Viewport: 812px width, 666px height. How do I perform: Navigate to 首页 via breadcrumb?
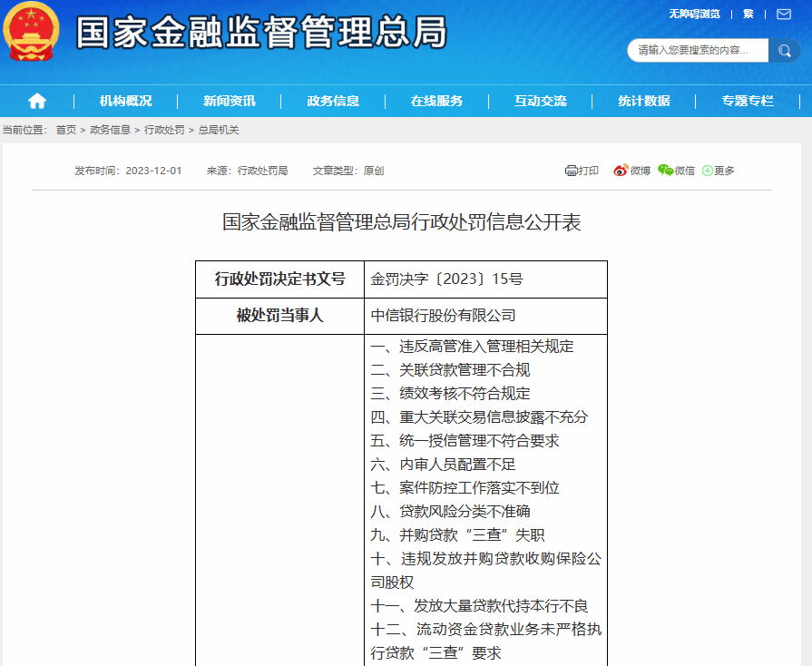(x=66, y=129)
